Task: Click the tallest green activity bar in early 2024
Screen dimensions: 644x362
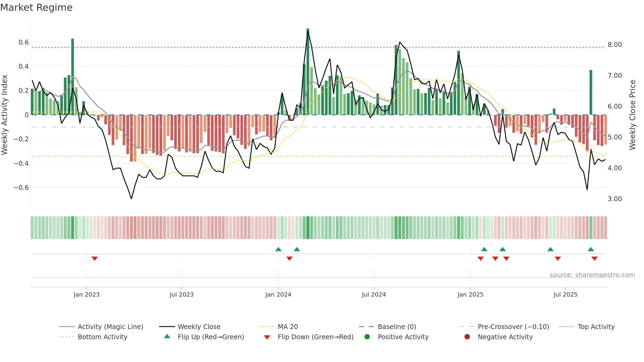Action: (x=308, y=72)
